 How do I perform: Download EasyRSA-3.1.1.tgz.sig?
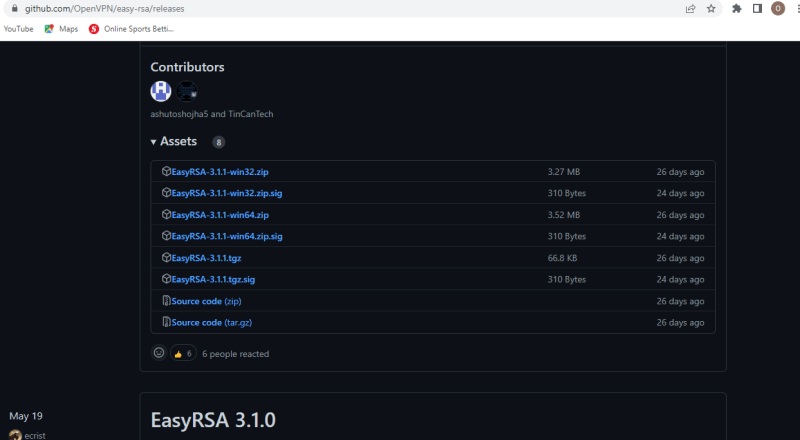(213, 280)
